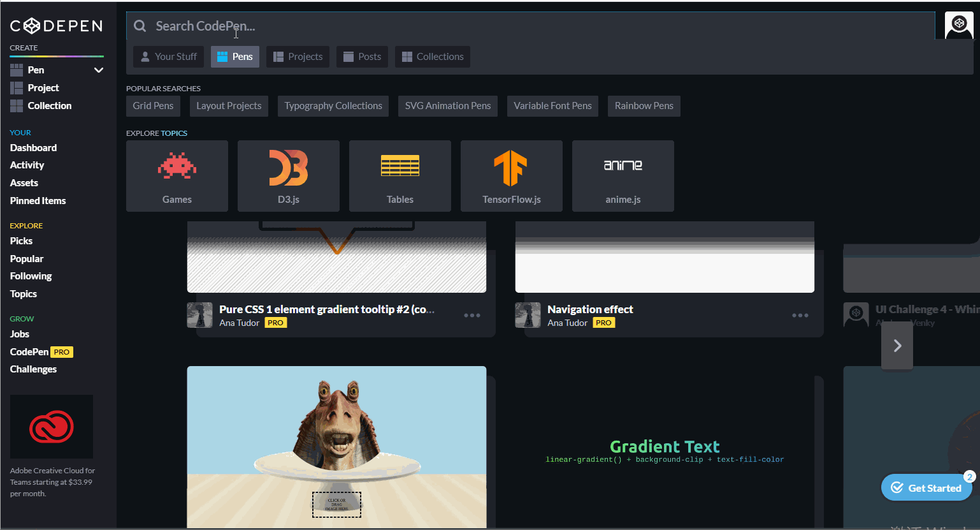Open the Tables topic card

(x=400, y=176)
